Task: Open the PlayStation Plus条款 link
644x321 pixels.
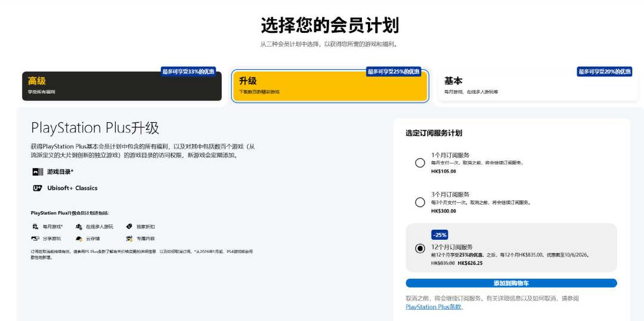Action: click(x=434, y=307)
